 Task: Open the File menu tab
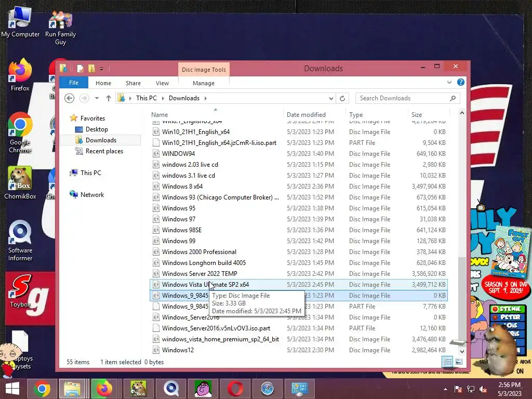pyautogui.click(x=74, y=83)
